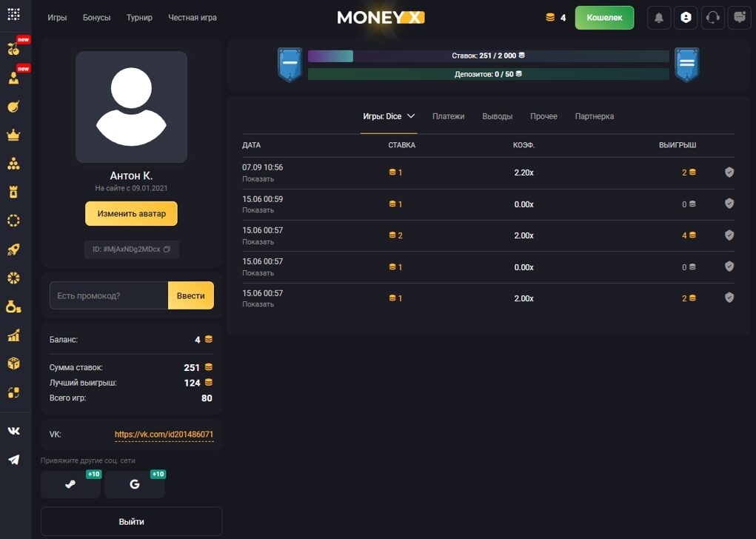Viewport: 756px width, 539px height.
Task: Click the header coin balance showing 4
Action: [555, 18]
